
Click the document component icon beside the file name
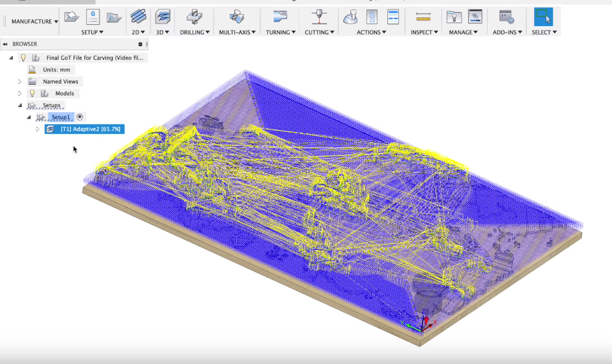coord(36,57)
